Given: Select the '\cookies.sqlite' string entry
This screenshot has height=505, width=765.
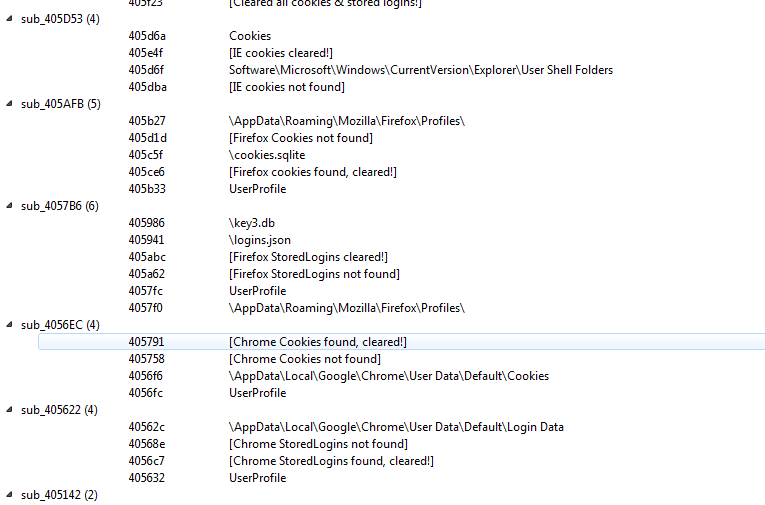Looking at the screenshot, I should click(x=267, y=155).
